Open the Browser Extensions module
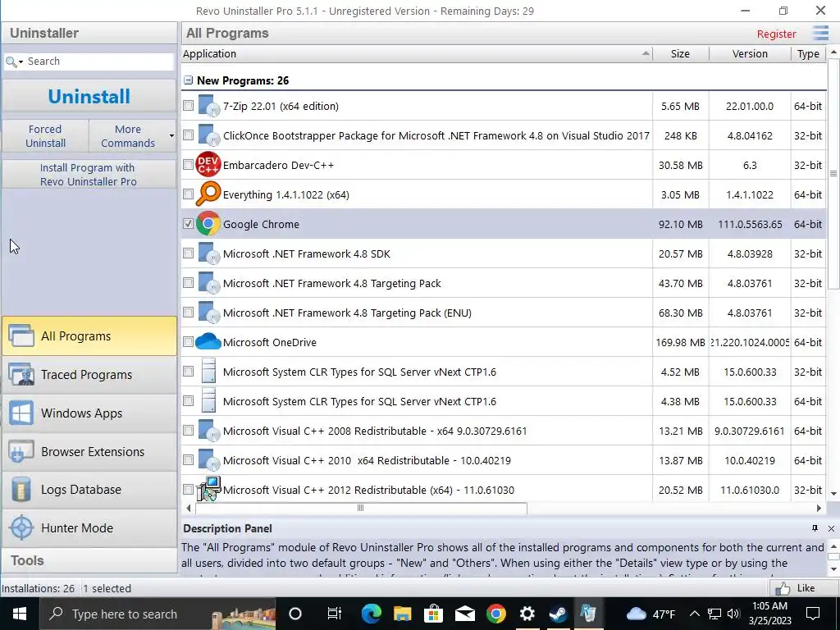This screenshot has height=630, width=840. coord(89,452)
